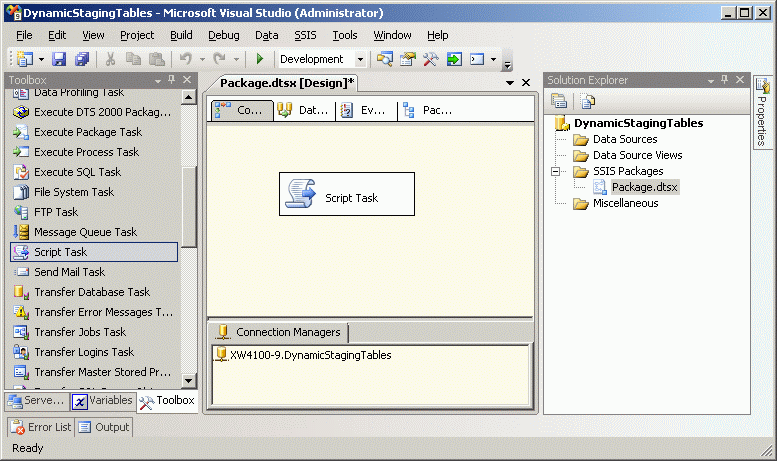Image resolution: width=777 pixels, height=461 pixels.
Task: Select the Script Task icon in the Toolbox
Action: coord(21,252)
